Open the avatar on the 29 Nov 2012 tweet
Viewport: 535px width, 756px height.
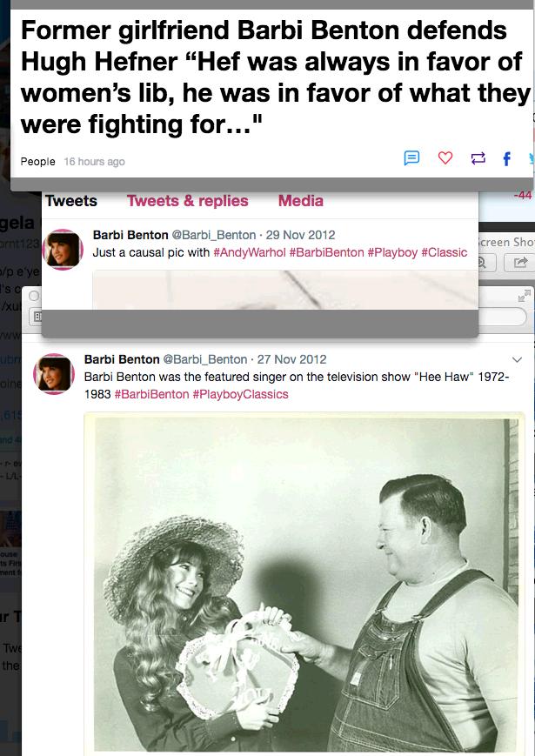pyautogui.click(x=63, y=250)
